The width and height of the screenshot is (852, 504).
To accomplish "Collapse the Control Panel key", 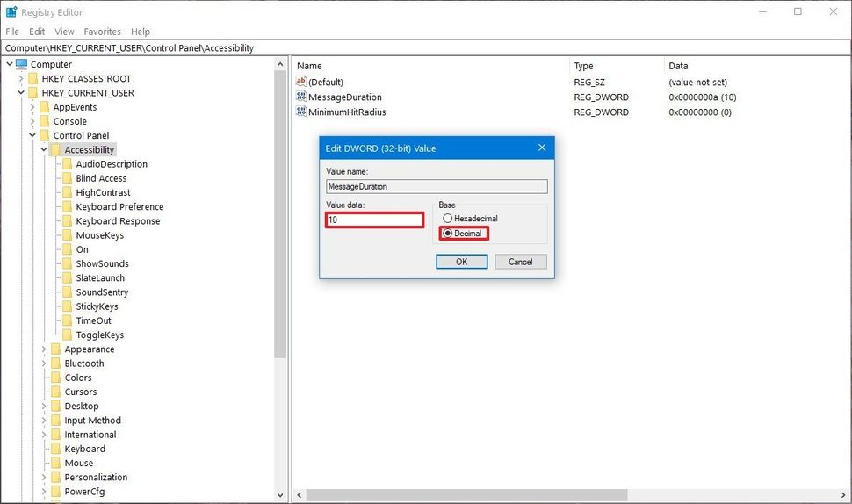I will pos(32,135).
